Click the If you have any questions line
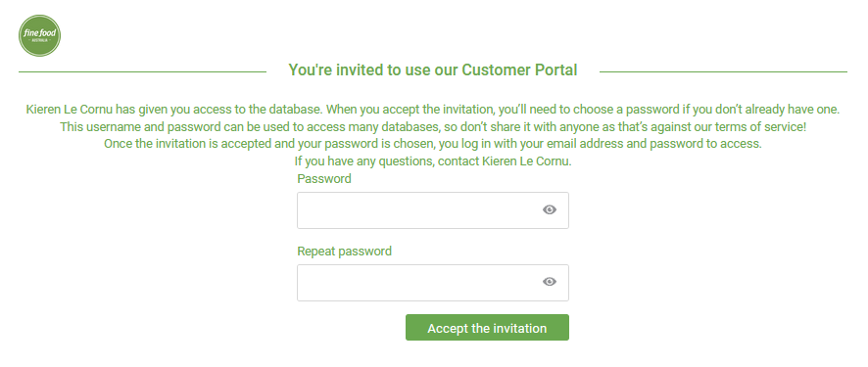This screenshot has width=868, height=367. (433, 161)
